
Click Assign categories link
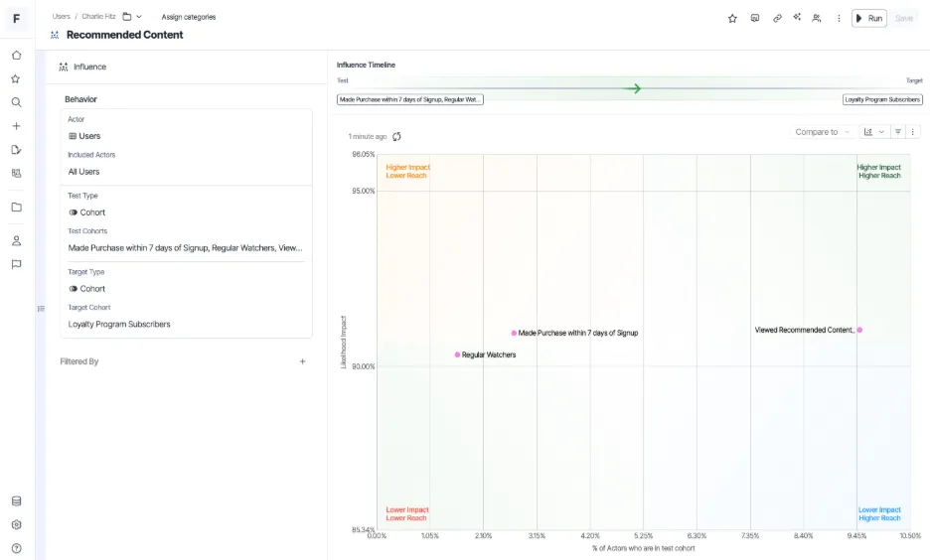click(x=189, y=17)
